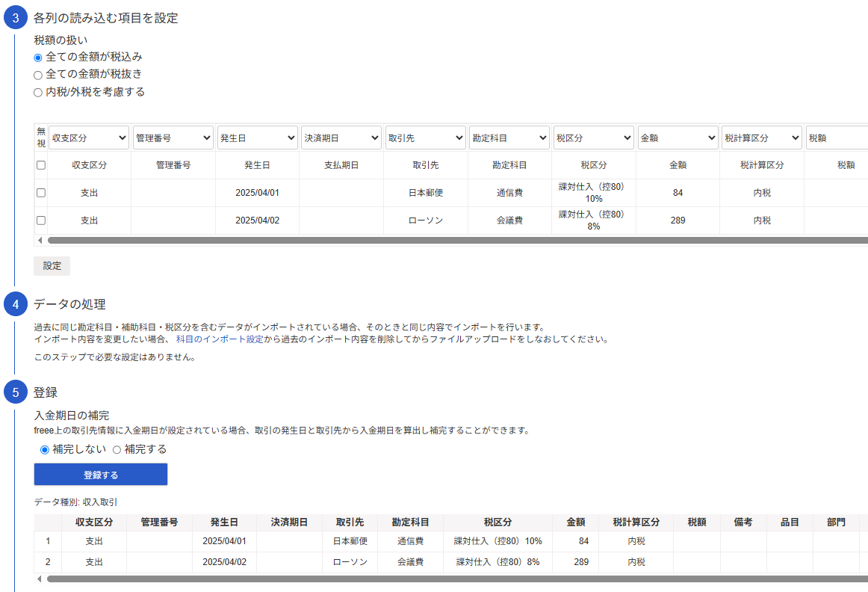
Task: Click 2025/04/02 cell in mapping table
Action: point(258,221)
